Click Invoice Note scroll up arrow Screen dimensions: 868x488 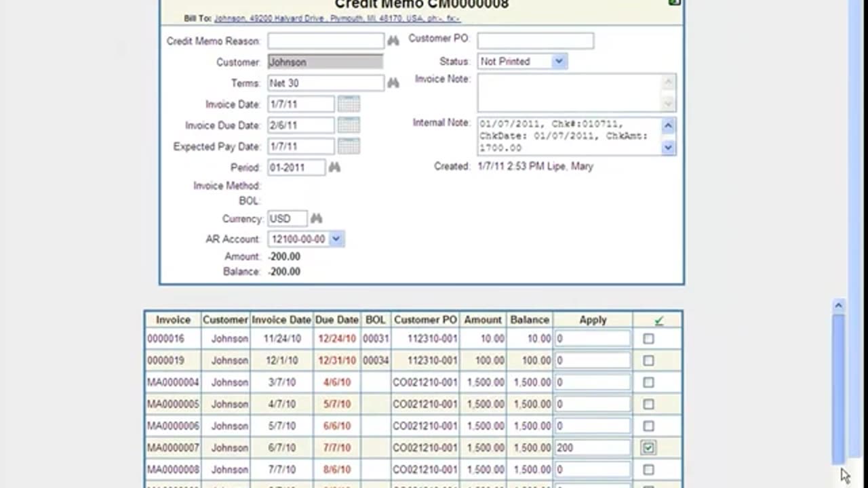(x=668, y=82)
